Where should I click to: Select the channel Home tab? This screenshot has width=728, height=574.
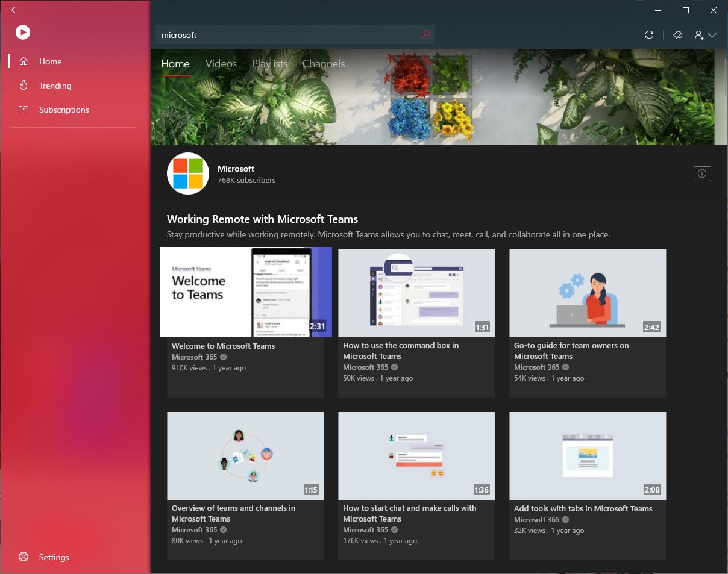(175, 64)
